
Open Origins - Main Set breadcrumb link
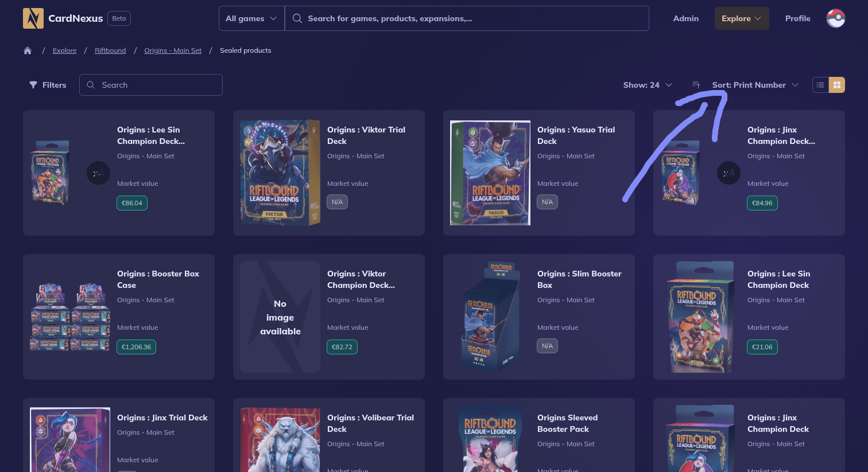tap(173, 50)
